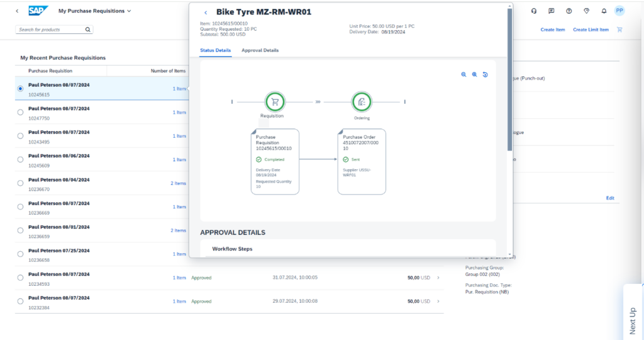Select requisition 10243495 radio button

point(20,136)
